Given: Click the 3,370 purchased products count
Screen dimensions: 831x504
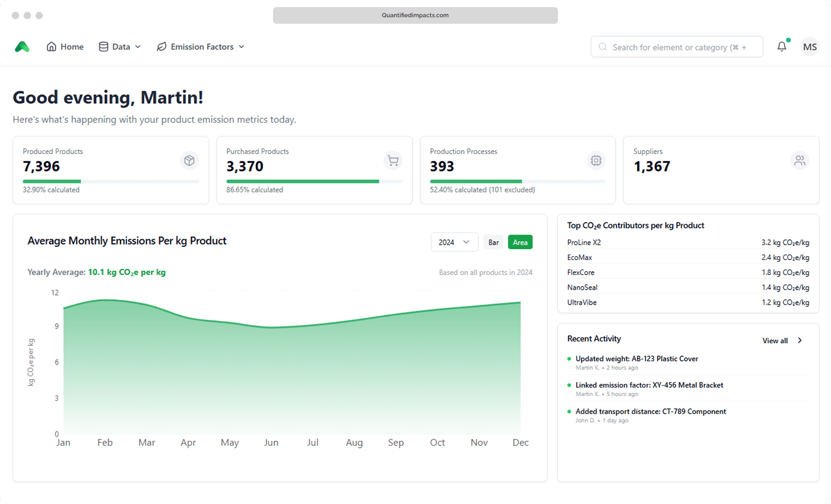Looking at the screenshot, I should tap(245, 166).
